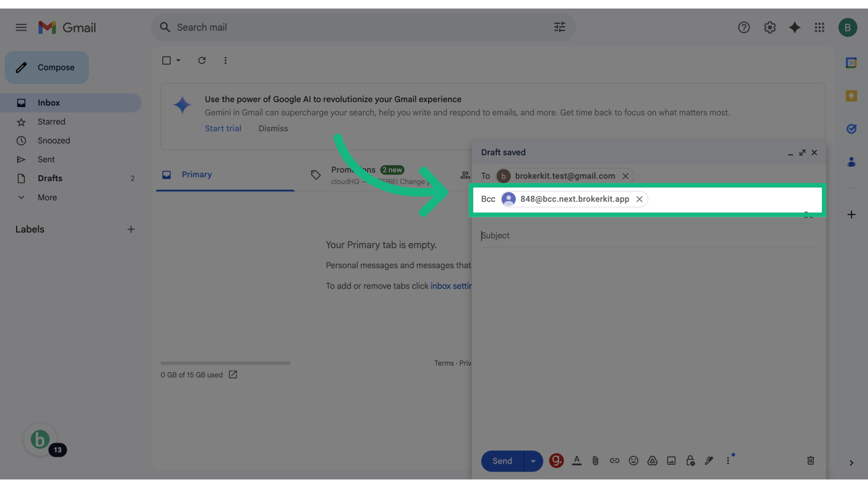
Task: Open the select dropdown arrow
Action: click(178, 61)
